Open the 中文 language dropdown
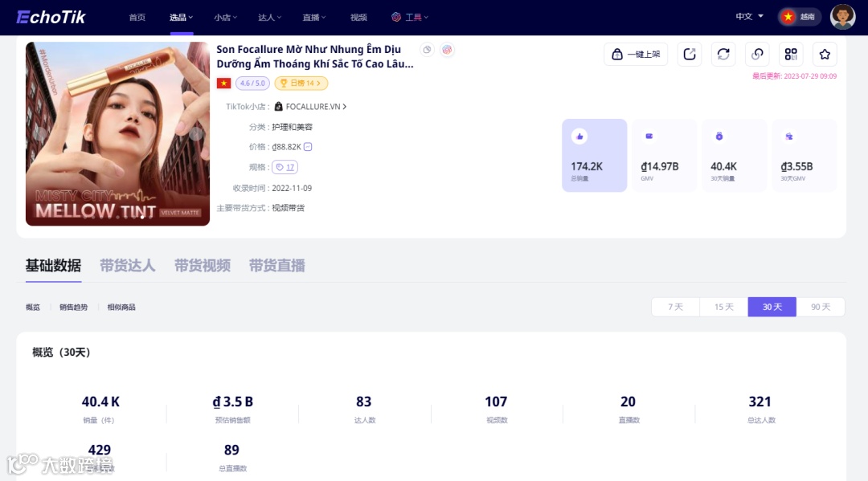868x481 pixels. [x=749, y=17]
